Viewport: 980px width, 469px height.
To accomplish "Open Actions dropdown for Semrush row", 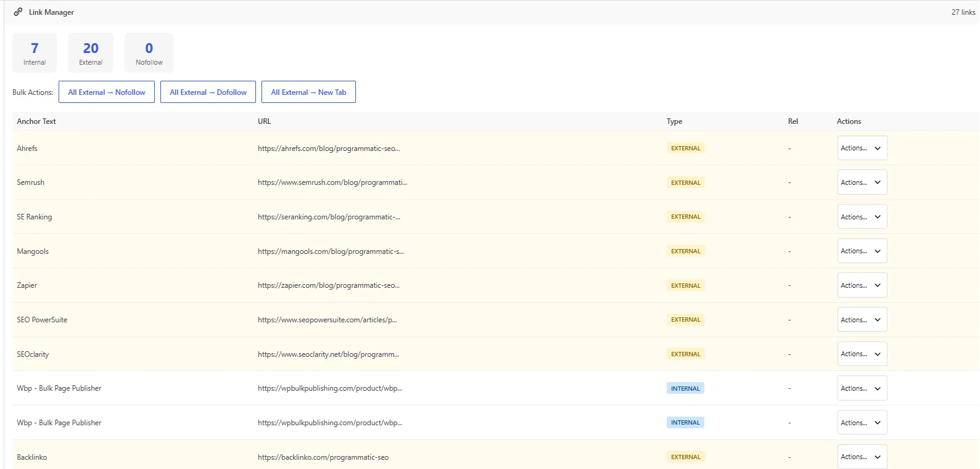I will (862, 182).
